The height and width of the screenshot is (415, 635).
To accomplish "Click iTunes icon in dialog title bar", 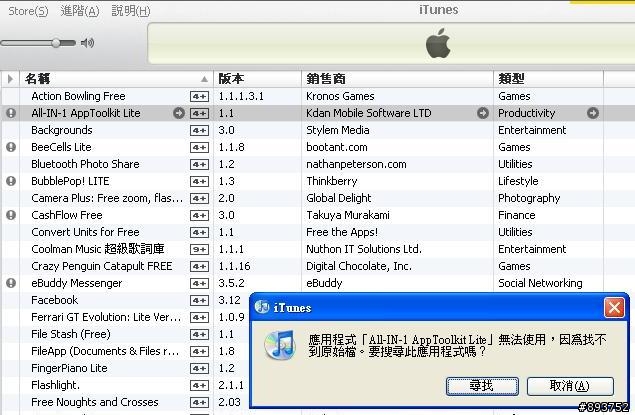I will tap(262, 307).
